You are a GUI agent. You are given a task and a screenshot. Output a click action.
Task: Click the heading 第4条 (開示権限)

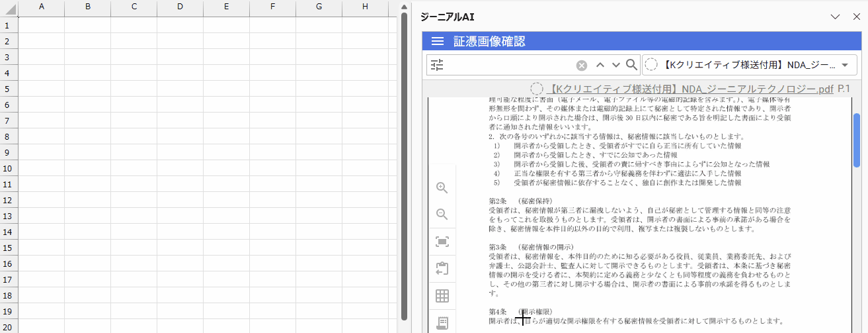tap(521, 311)
